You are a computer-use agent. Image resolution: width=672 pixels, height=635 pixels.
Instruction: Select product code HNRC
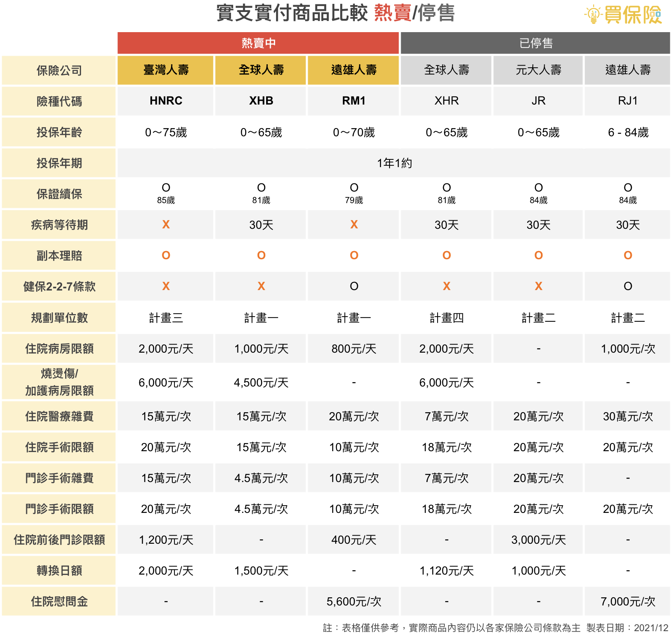point(166,101)
